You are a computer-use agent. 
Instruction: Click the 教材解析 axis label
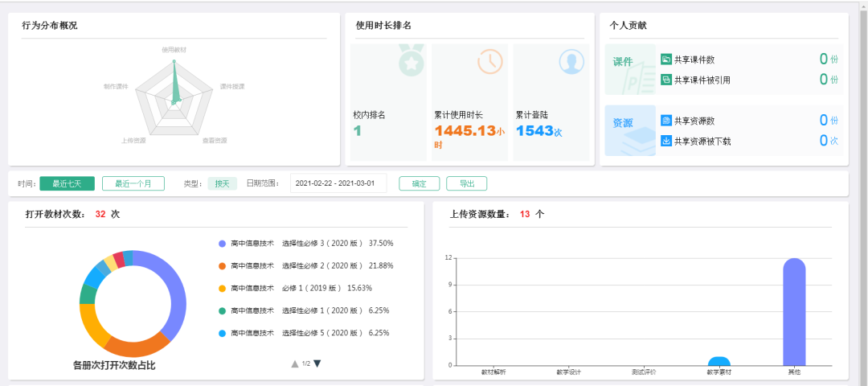[x=493, y=372]
